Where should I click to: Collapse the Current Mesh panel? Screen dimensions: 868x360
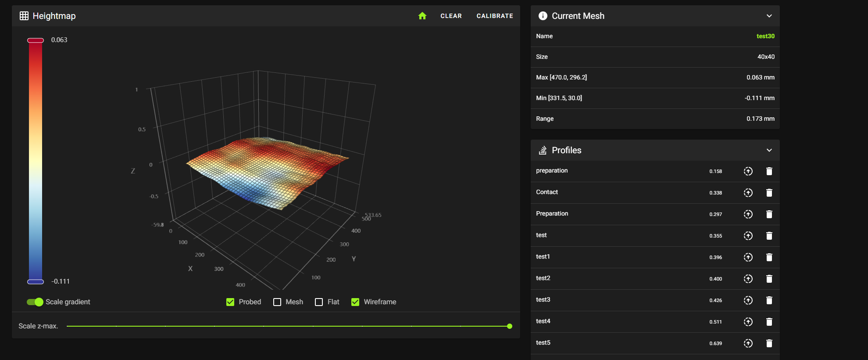[769, 16]
